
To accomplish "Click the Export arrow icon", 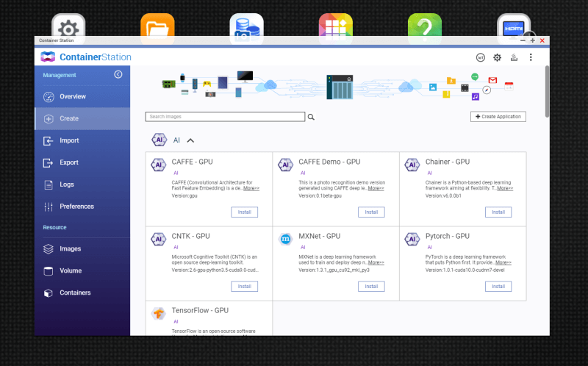I will click(x=48, y=162).
